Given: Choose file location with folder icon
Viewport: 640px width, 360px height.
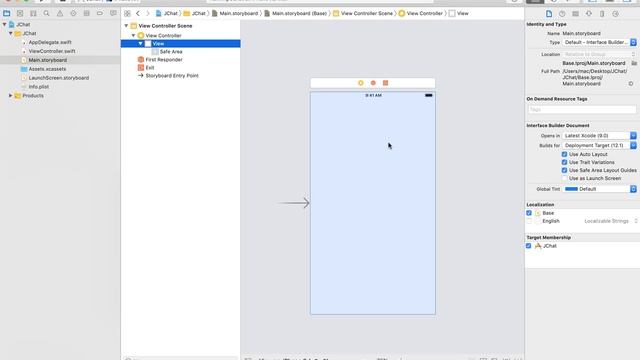Looking at the screenshot, I should point(634,63).
